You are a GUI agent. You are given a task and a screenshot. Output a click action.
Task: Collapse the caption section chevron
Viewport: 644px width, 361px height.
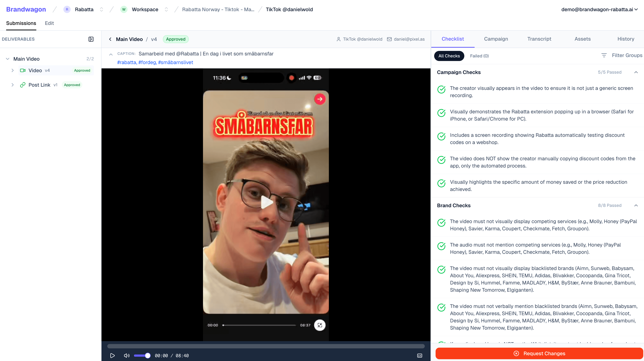point(111,54)
